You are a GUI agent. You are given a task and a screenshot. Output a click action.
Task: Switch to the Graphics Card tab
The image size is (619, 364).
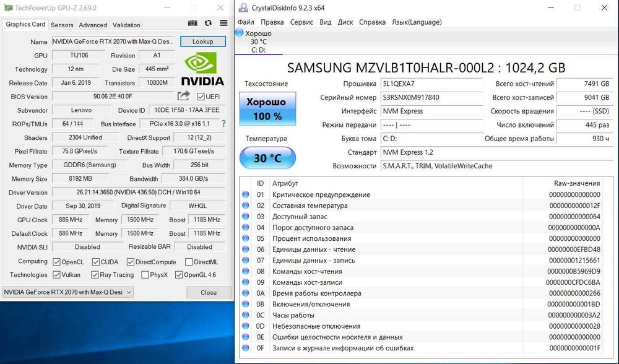[25, 24]
